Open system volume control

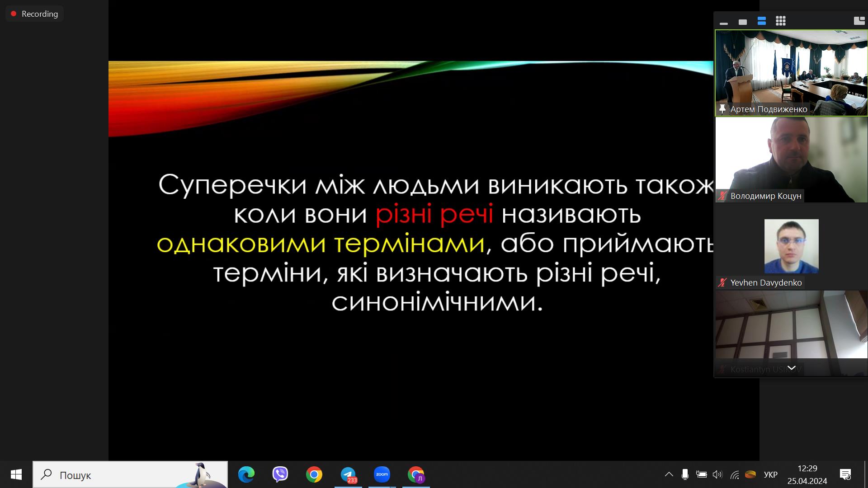(x=717, y=474)
